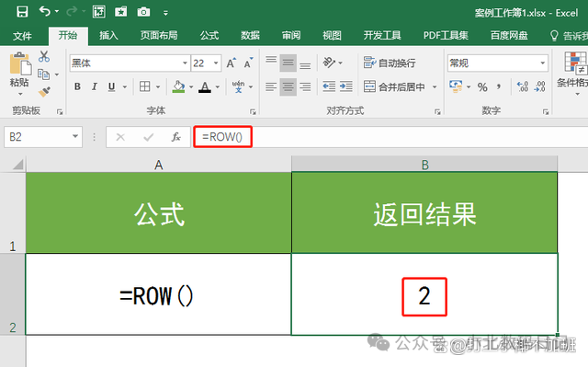Select middle align icon
This screenshot has height=367, width=588.
(288, 63)
